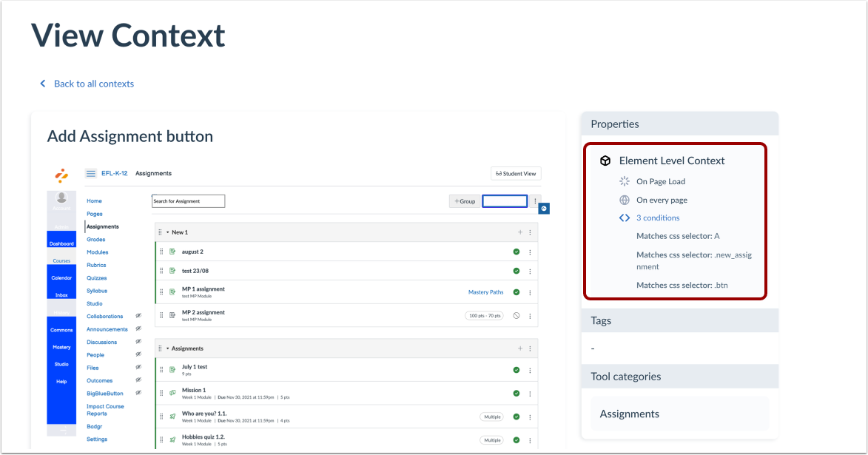Toggle published status of July 1 test

pyautogui.click(x=517, y=371)
